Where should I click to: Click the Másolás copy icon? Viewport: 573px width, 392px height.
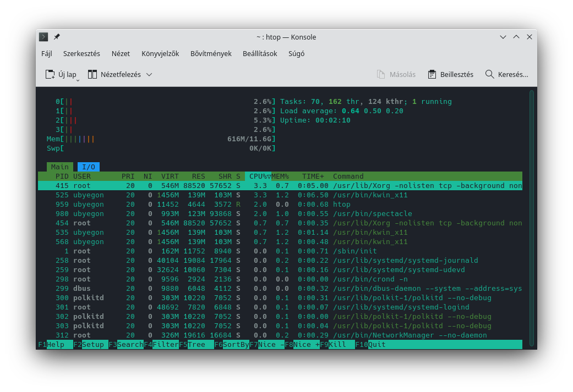click(381, 74)
